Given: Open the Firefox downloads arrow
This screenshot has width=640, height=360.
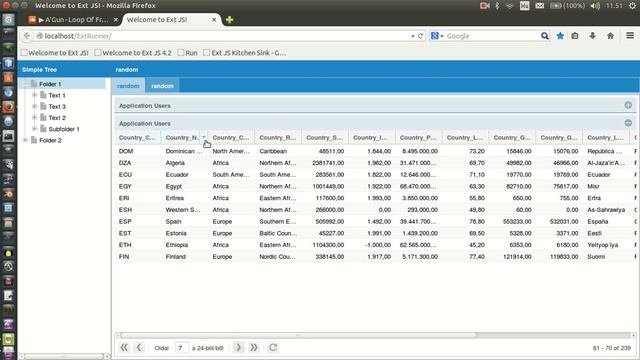Looking at the screenshot, I should tap(592, 36).
